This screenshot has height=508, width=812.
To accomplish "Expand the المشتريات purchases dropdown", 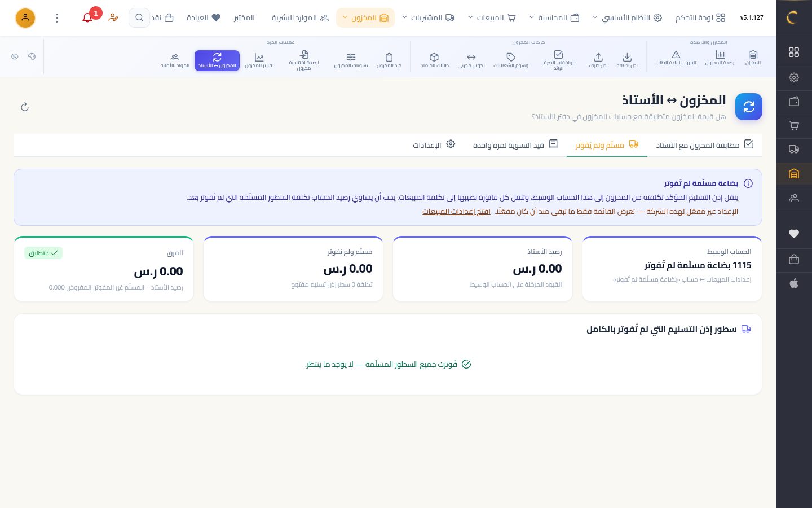I will (x=428, y=17).
